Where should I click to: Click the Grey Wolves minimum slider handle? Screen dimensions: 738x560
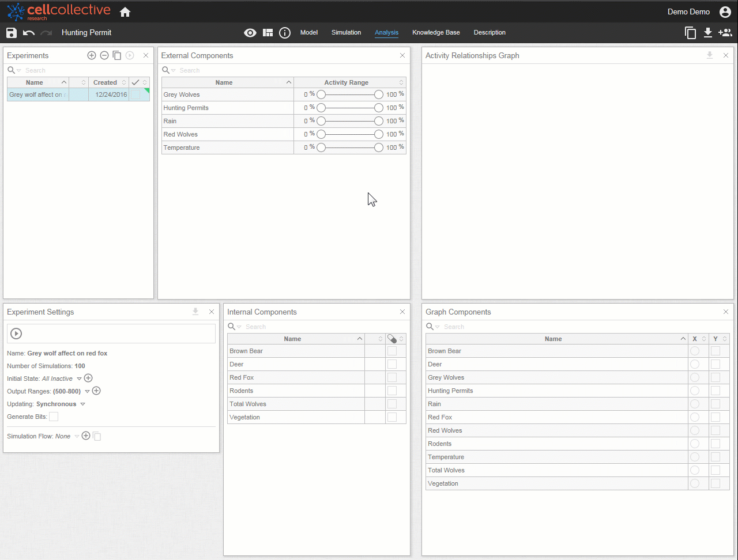tap(321, 94)
